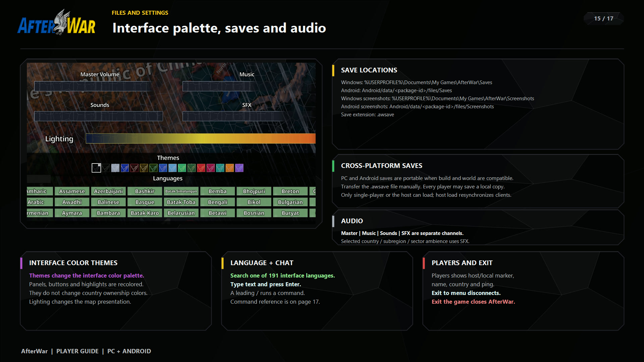Click 'Search one of 191 interface languages.'
The height and width of the screenshot is (362, 644).
[x=282, y=276]
